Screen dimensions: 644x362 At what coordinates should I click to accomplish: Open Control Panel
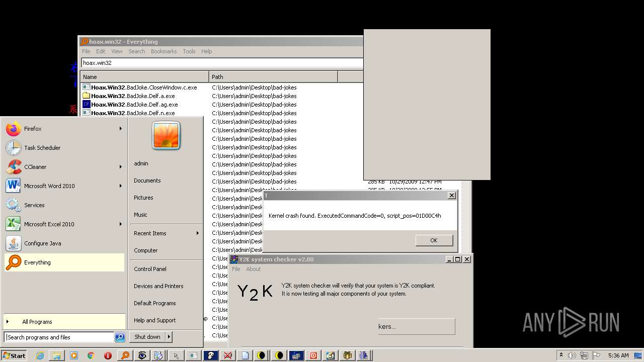coord(166,269)
